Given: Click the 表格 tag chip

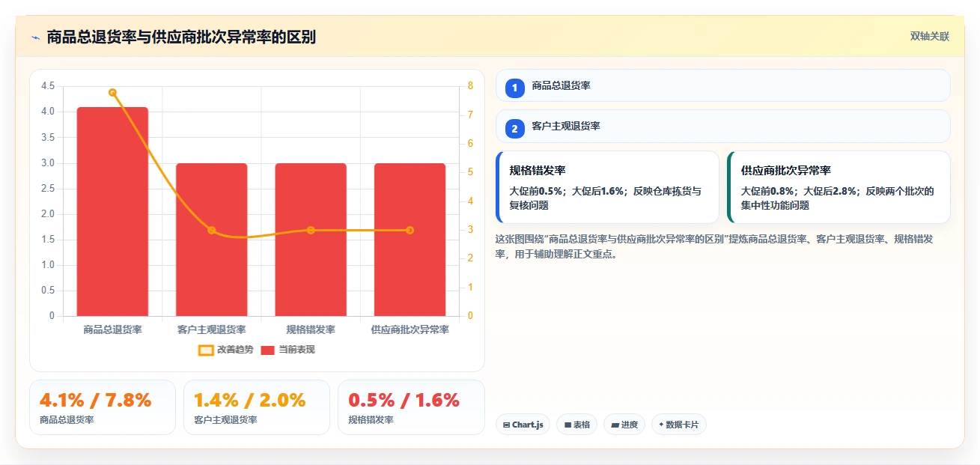Looking at the screenshot, I should pos(576,425).
